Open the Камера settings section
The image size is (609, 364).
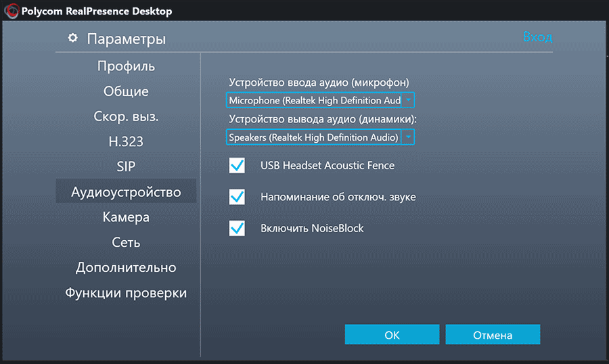tap(126, 217)
